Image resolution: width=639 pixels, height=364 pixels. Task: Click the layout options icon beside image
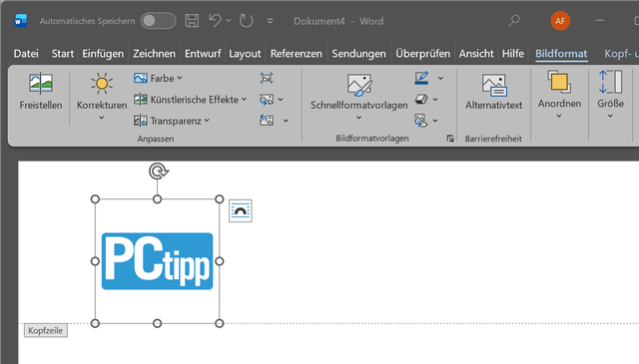point(241,210)
